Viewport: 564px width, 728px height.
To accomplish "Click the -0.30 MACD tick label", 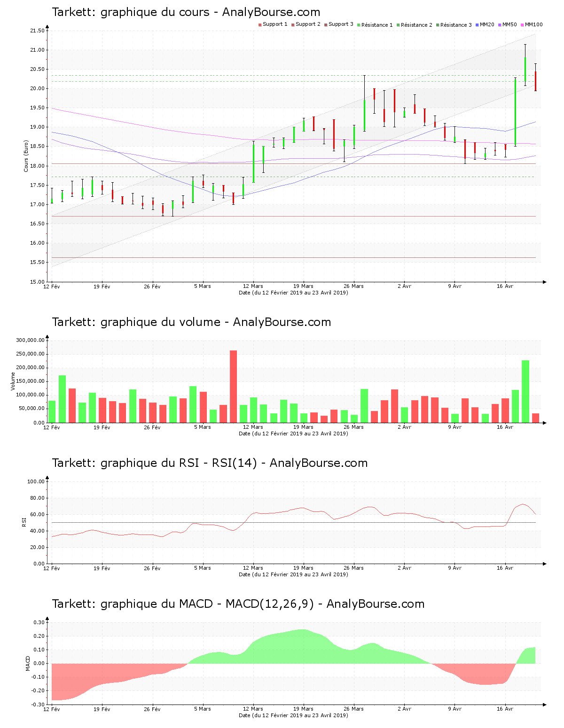I will coord(38,705).
